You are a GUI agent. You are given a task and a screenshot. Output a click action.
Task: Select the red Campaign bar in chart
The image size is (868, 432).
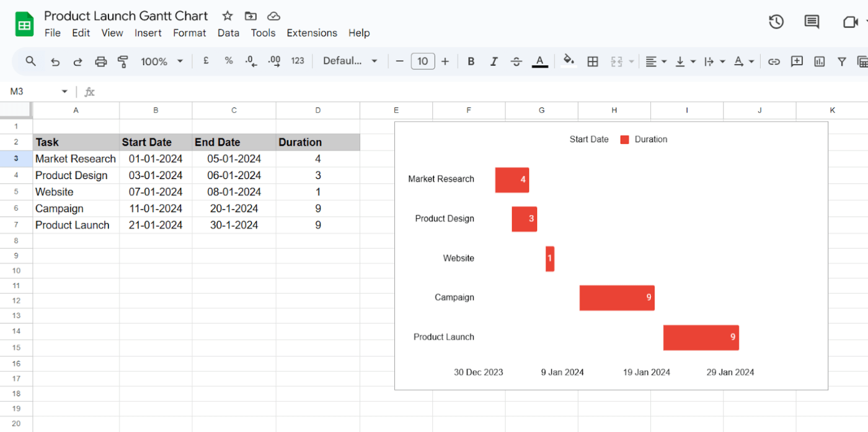(x=617, y=298)
